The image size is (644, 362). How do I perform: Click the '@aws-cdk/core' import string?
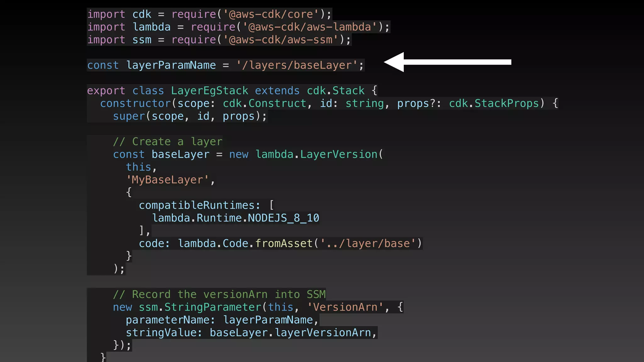click(x=271, y=14)
